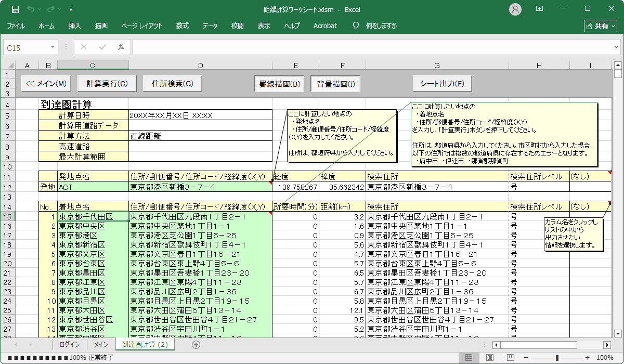Click the (なし) column header in row 11
This screenshot has width=624, height=364.
click(x=590, y=176)
